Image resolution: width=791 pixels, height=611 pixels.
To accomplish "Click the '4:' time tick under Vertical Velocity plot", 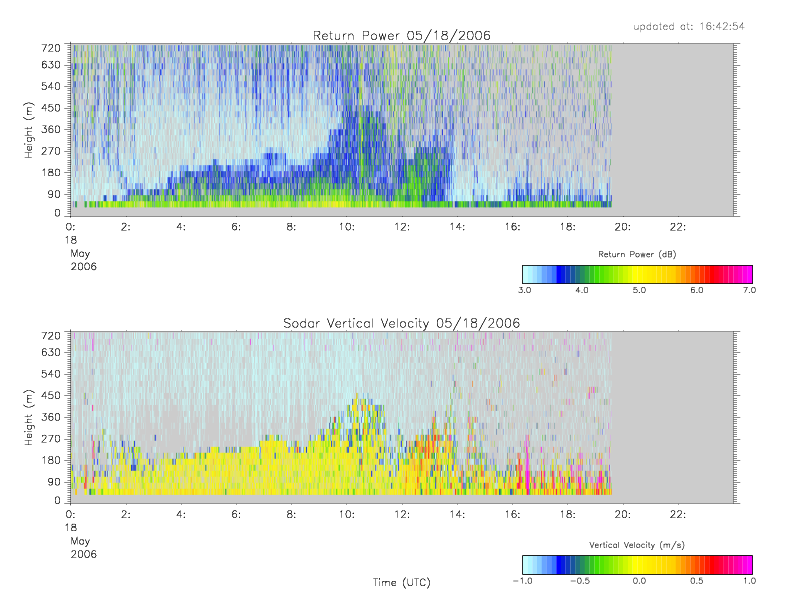I will [181, 515].
